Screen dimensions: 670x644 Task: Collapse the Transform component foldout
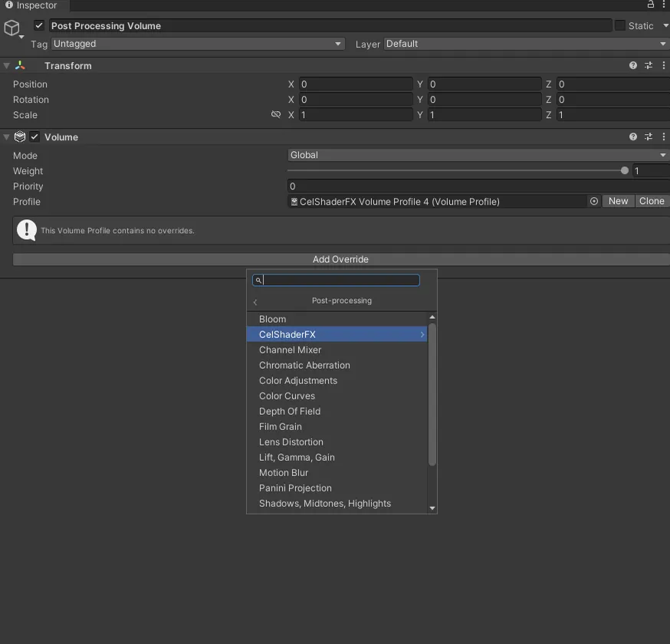tap(6, 66)
